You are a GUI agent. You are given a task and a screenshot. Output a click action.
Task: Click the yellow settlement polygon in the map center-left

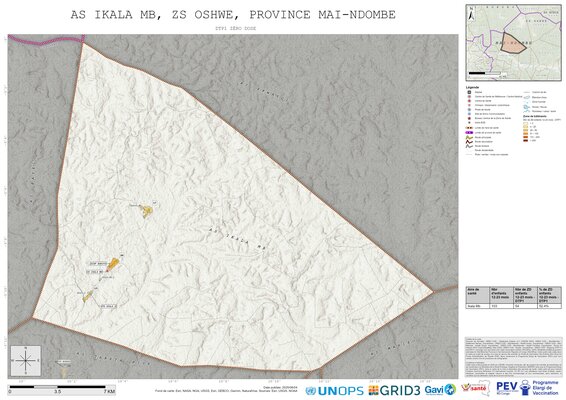pos(147,211)
